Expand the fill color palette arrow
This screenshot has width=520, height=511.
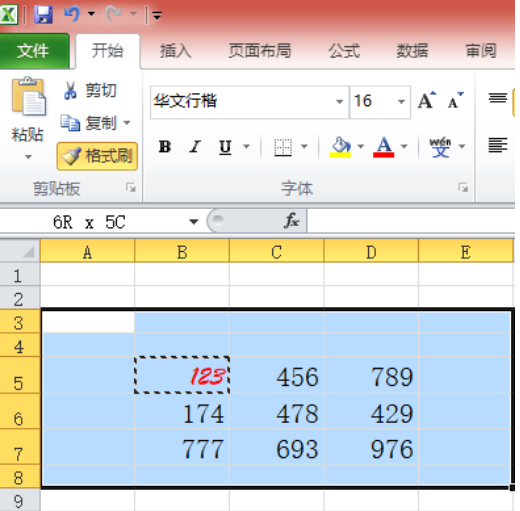(361, 146)
